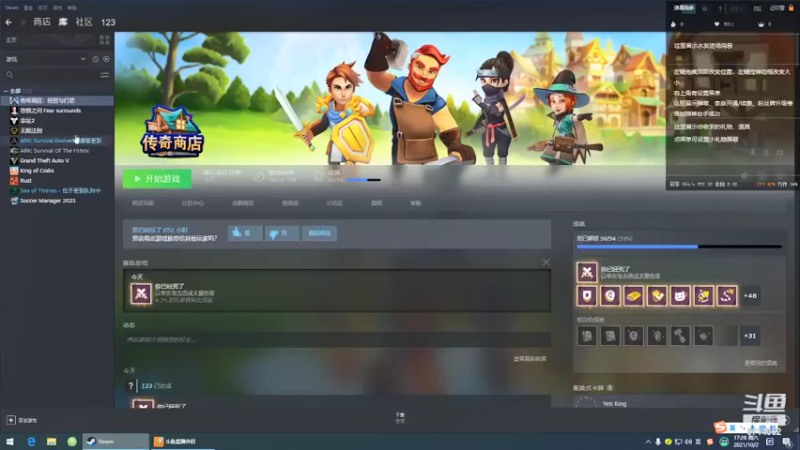
Task: Click the Sogou input method S icon
Action: (720, 427)
